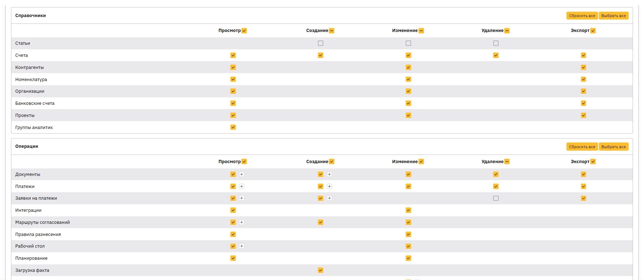644x280 pixels.
Task: Expand Просмотр options for Документы
Action: click(x=241, y=174)
